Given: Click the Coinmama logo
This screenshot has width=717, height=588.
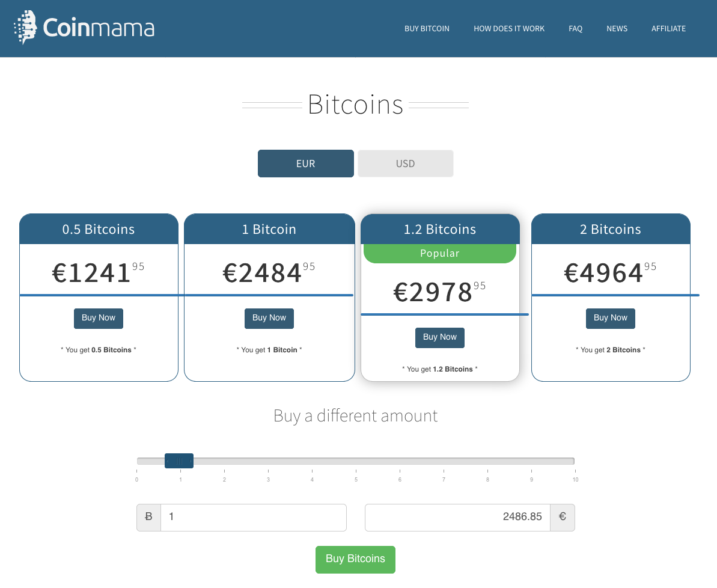Looking at the screenshot, I should 85,28.
